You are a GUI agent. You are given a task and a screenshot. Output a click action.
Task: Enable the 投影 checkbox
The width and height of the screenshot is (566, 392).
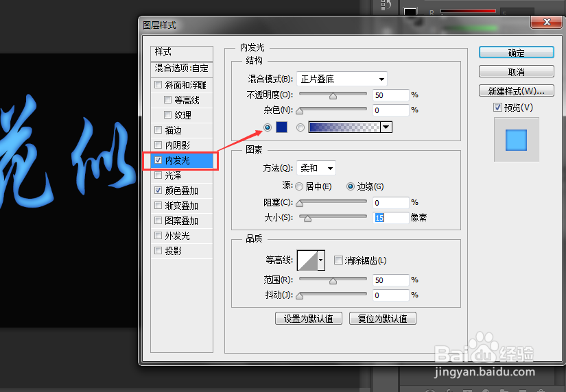point(158,250)
